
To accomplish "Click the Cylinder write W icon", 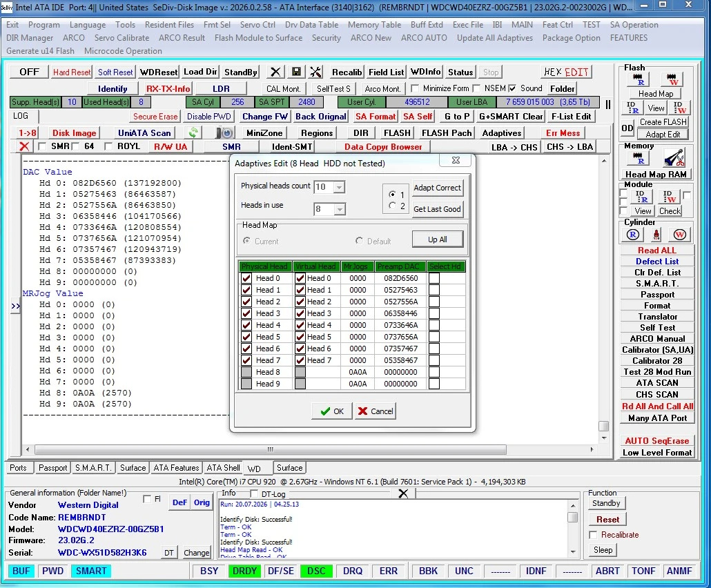I will pyautogui.click(x=679, y=235).
